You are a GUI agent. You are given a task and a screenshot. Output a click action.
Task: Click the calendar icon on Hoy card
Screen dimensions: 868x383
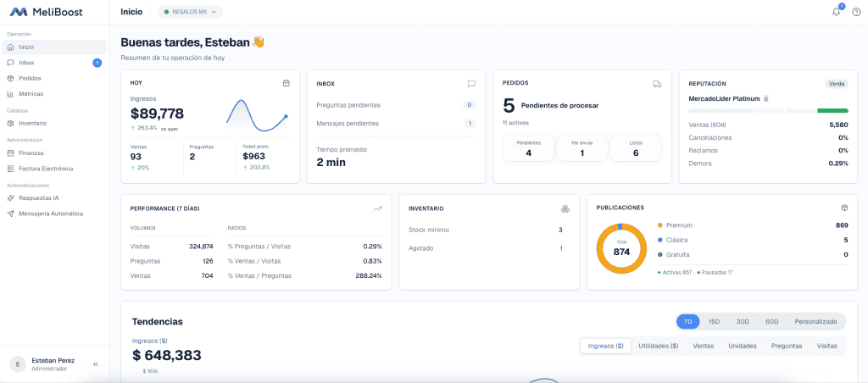pyautogui.click(x=287, y=83)
